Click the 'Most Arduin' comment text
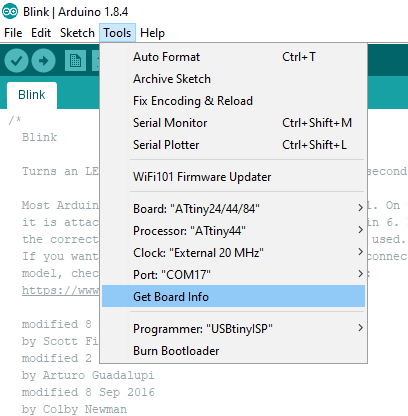This screenshot has width=408, height=416. coord(60,205)
